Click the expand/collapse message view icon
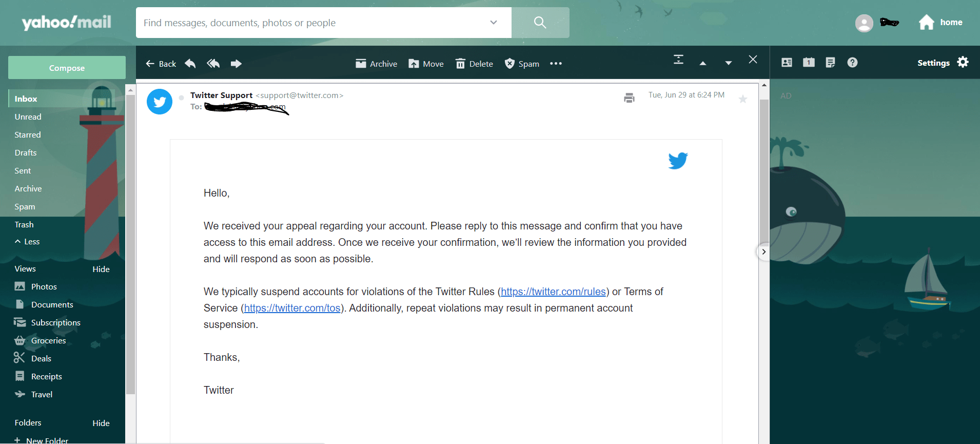Image resolution: width=980 pixels, height=444 pixels. click(678, 60)
